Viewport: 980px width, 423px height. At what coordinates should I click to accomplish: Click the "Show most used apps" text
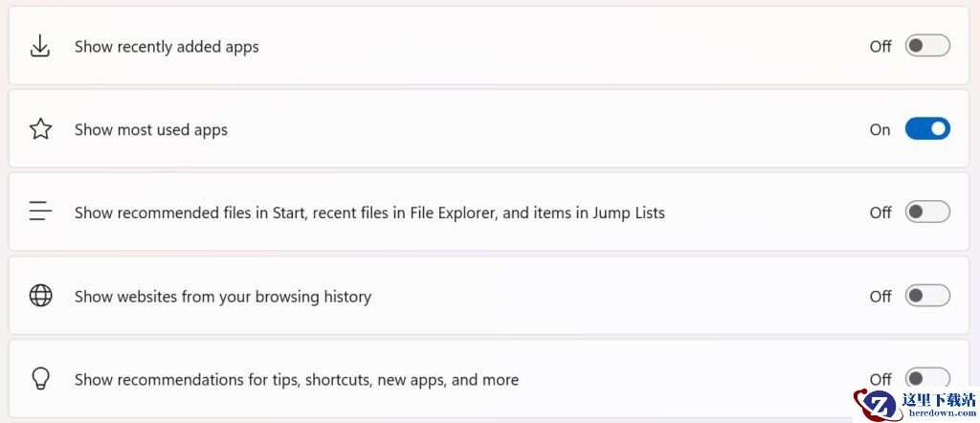coord(151,130)
